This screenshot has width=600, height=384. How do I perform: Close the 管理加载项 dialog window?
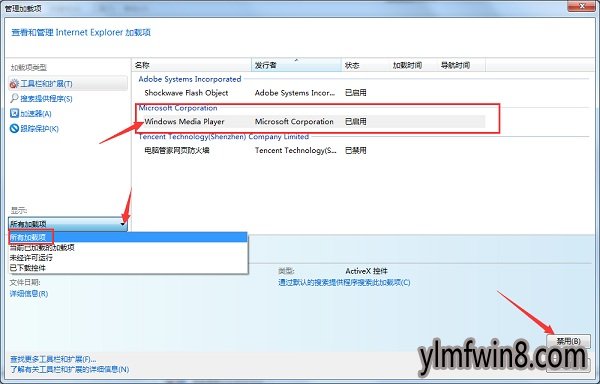pyautogui.click(x=582, y=6)
